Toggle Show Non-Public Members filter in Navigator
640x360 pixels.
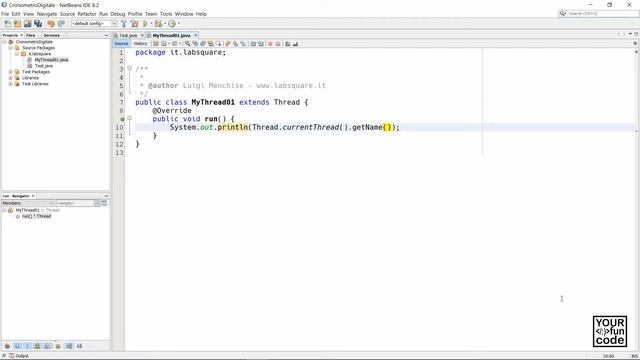[x=37, y=346]
